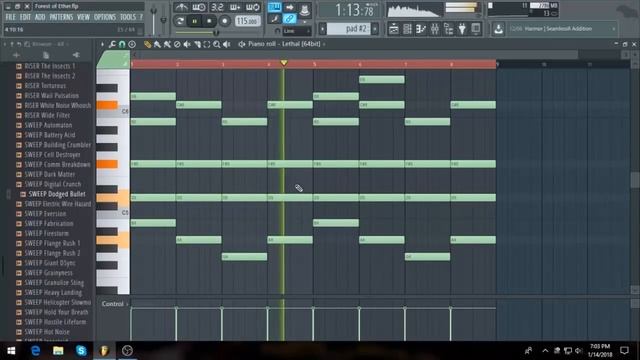
Task: Toggle pattern/song mode switch
Action: [180, 21]
